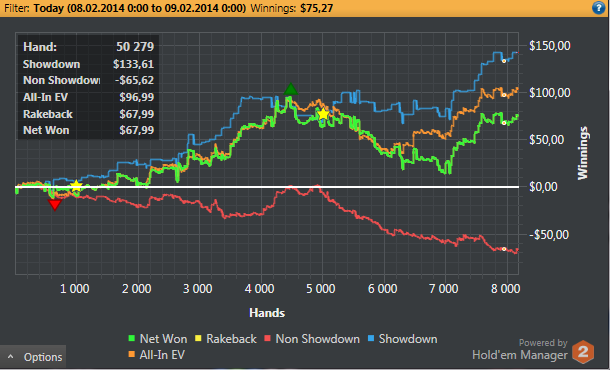Click the blue Showdown legend swatch

pyautogui.click(x=371, y=338)
